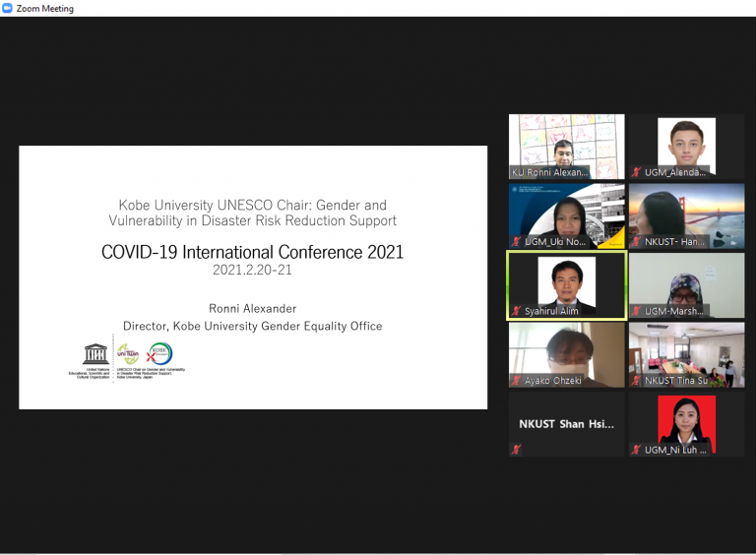756x555 pixels.
Task: Select UGM-Marsh... participant video tile
Action: [686, 285]
